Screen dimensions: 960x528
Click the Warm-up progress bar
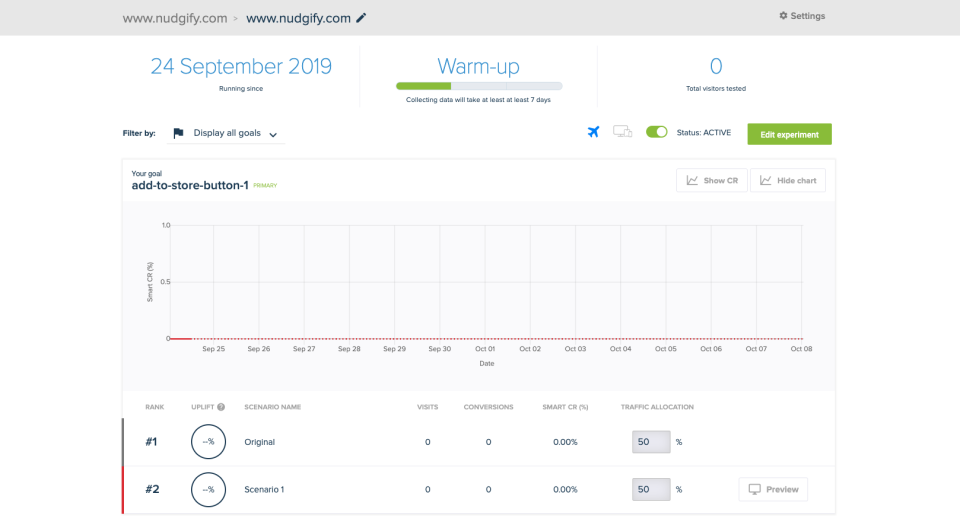[479, 86]
